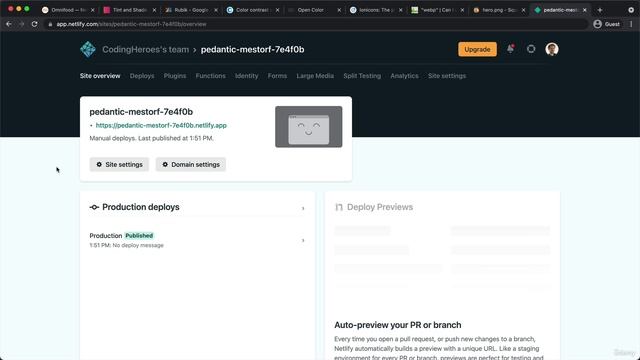Close the Open Color browser tab
640x360 pixels.
tap(339, 10)
